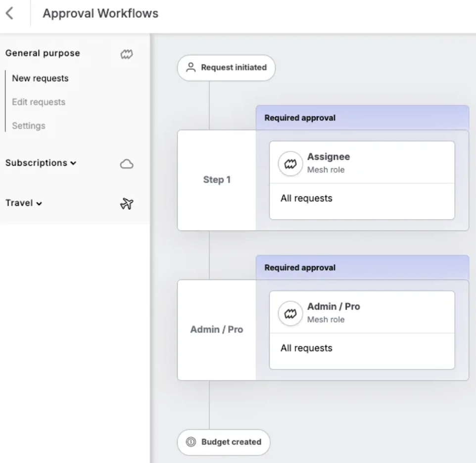The height and width of the screenshot is (463, 476).
Task: Select the General purpose heading
Action: (x=43, y=53)
